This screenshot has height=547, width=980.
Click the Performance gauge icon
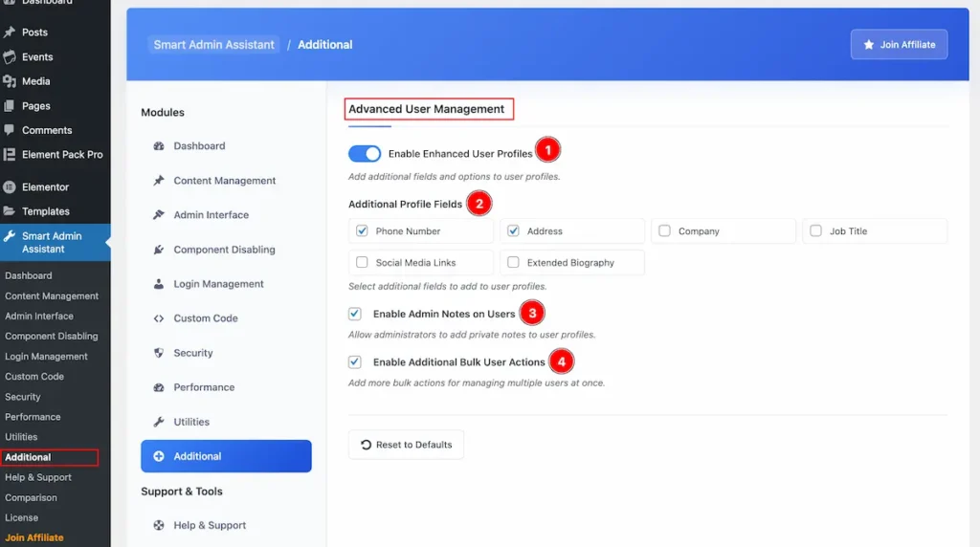pyautogui.click(x=159, y=387)
